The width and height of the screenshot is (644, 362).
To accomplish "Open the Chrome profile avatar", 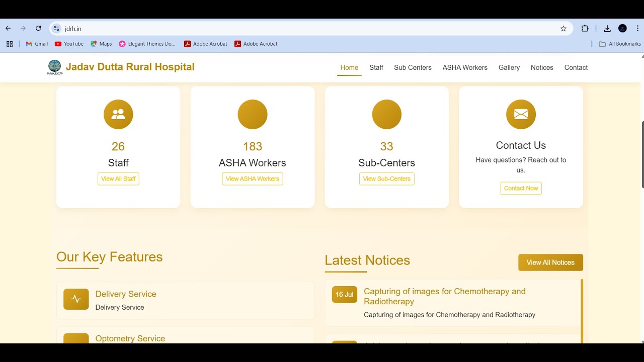I will point(622,29).
